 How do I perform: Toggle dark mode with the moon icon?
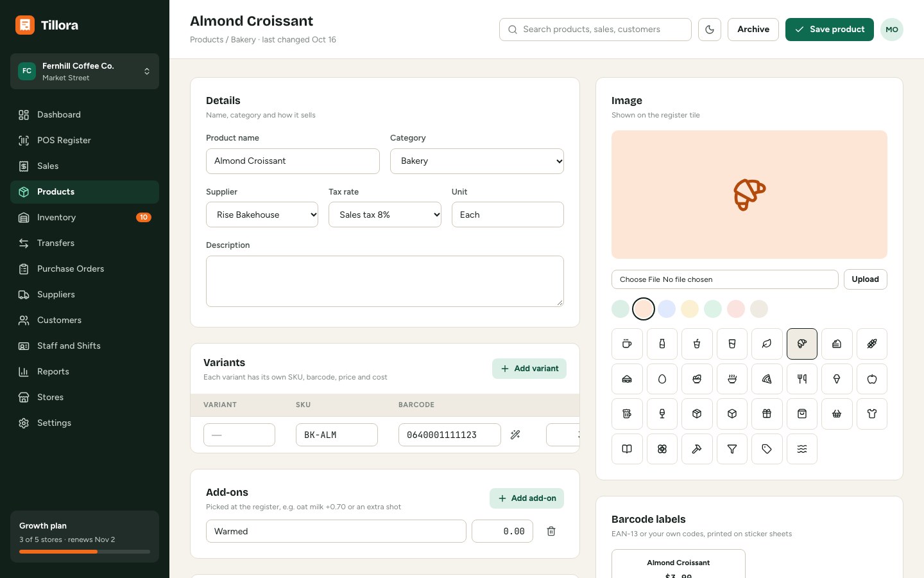pyautogui.click(x=710, y=30)
